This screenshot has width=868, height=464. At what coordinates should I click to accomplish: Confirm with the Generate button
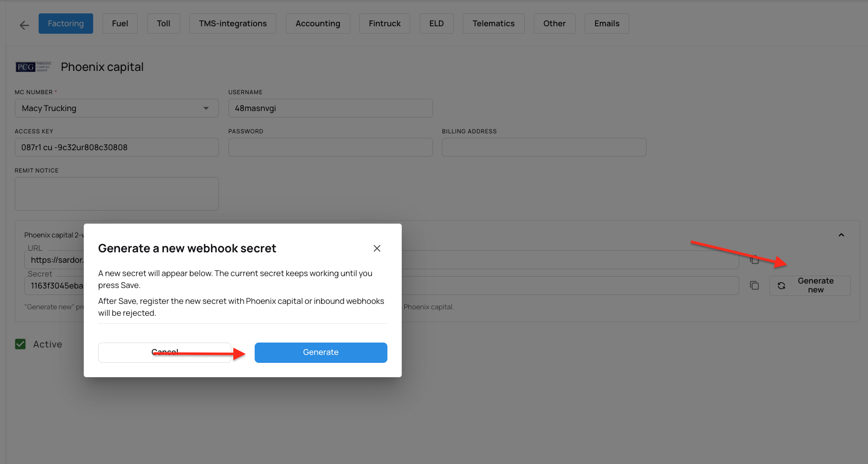click(x=321, y=352)
